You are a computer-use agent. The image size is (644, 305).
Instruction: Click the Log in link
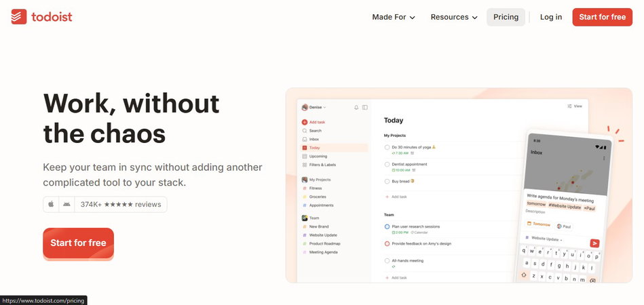pyautogui.click(x=551, y=17)
